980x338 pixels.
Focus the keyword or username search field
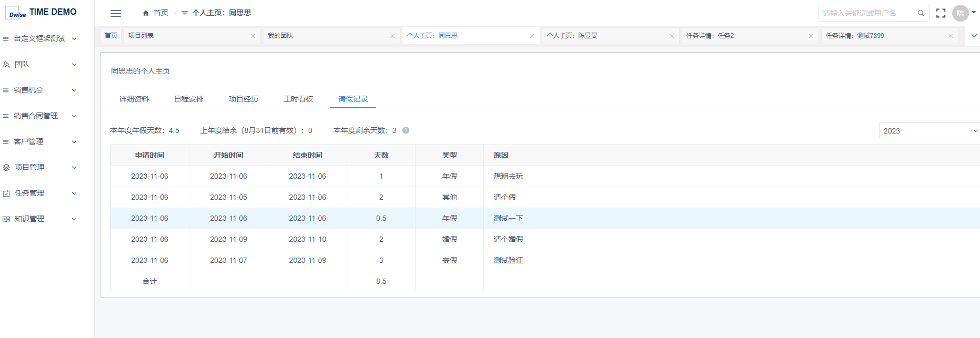[x=868, y=13]
